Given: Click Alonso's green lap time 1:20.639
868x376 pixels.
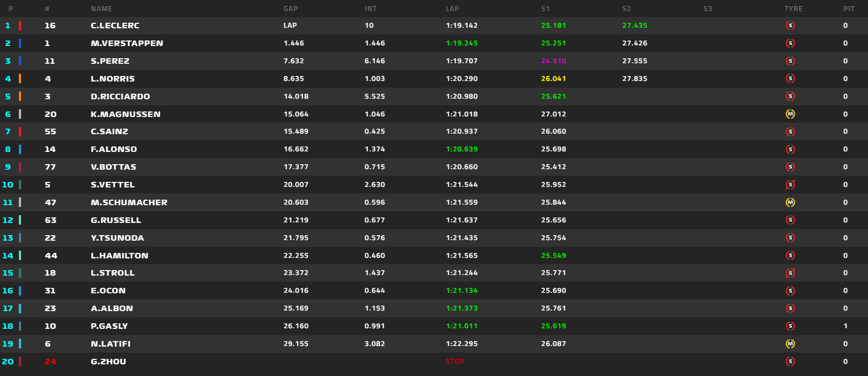Looking at the screenshot, I should click(461, 149).
